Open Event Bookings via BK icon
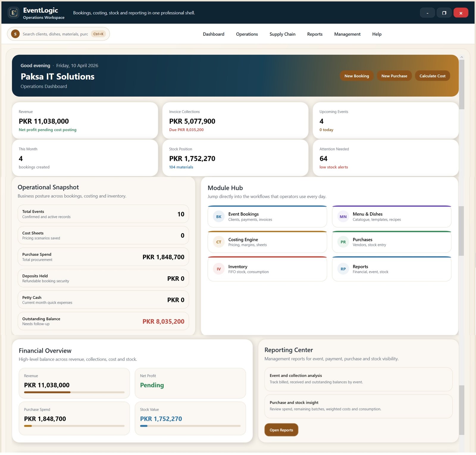 point(219,217)
